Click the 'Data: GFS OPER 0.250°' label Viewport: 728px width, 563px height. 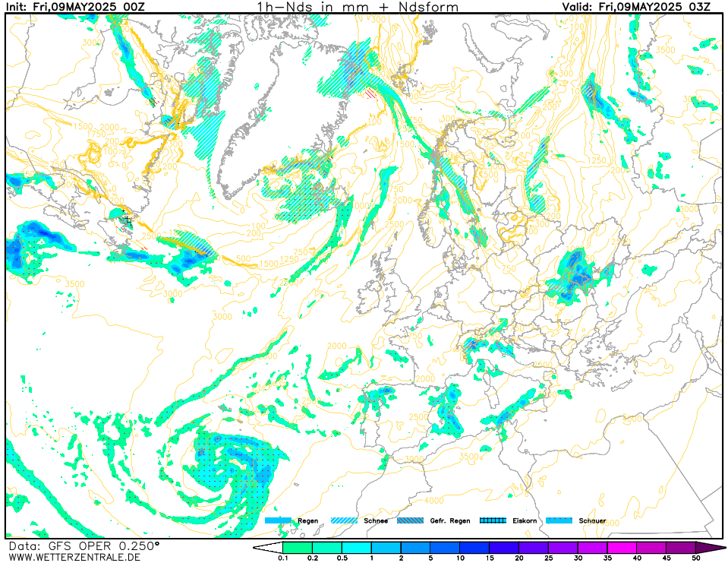pyautogui.click(x=84, y=546)
